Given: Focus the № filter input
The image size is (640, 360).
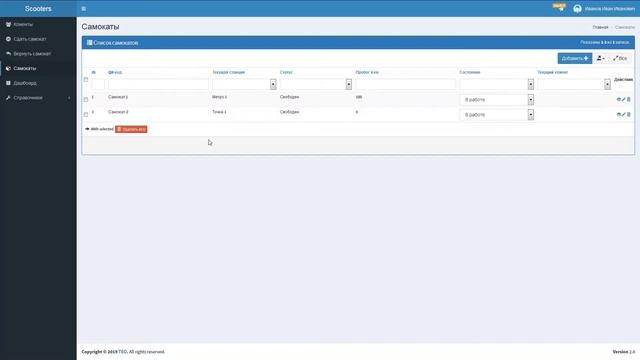Looking at the screenshot, I should [x=98, y=84].
